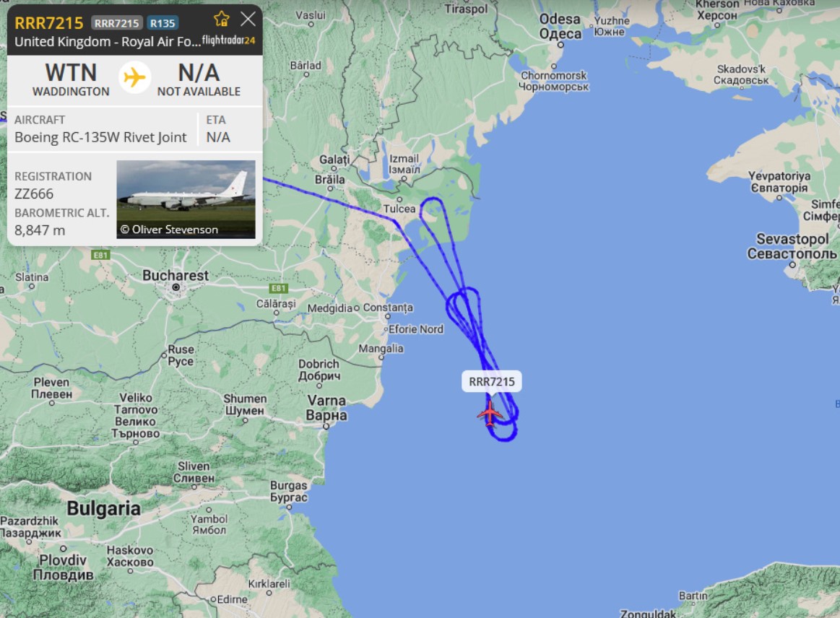Click the ZZ666 registration number
840x618 pixels.
point(34,194)
